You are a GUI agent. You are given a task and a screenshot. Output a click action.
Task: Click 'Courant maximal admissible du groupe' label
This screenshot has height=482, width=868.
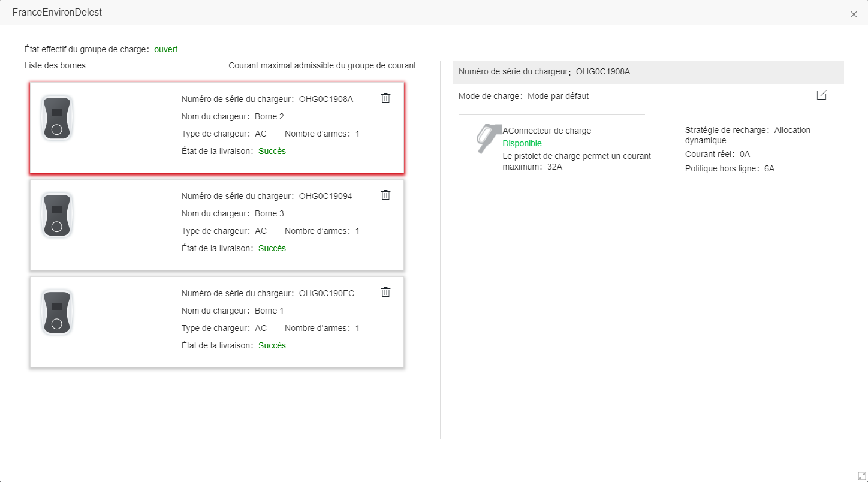point(322,65)
